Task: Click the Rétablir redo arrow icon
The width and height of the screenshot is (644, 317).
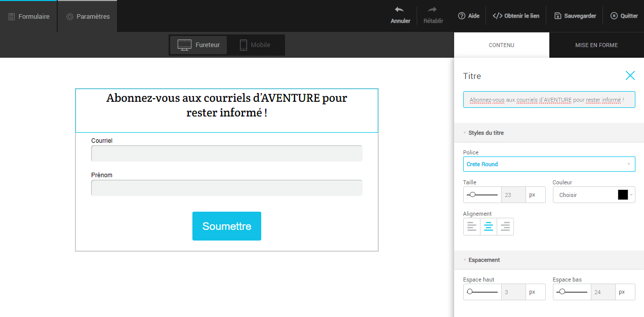Action: 432,10
